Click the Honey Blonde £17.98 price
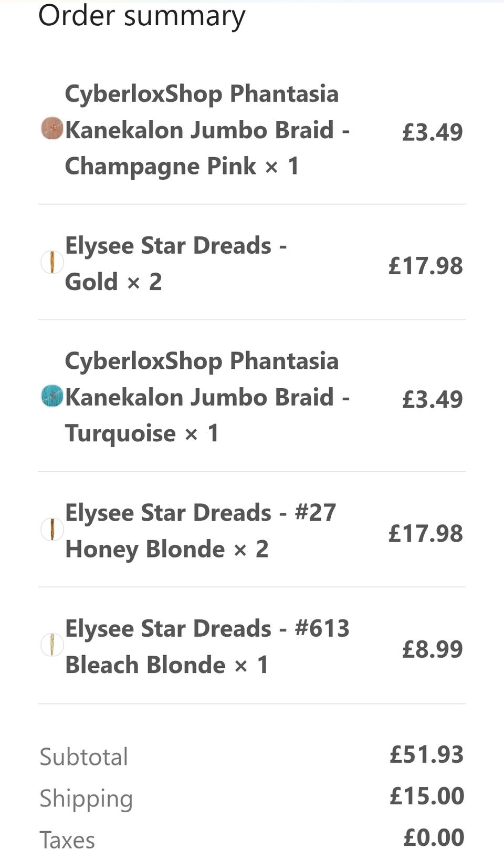The image size is (504, 859). [x=425, y=533]
